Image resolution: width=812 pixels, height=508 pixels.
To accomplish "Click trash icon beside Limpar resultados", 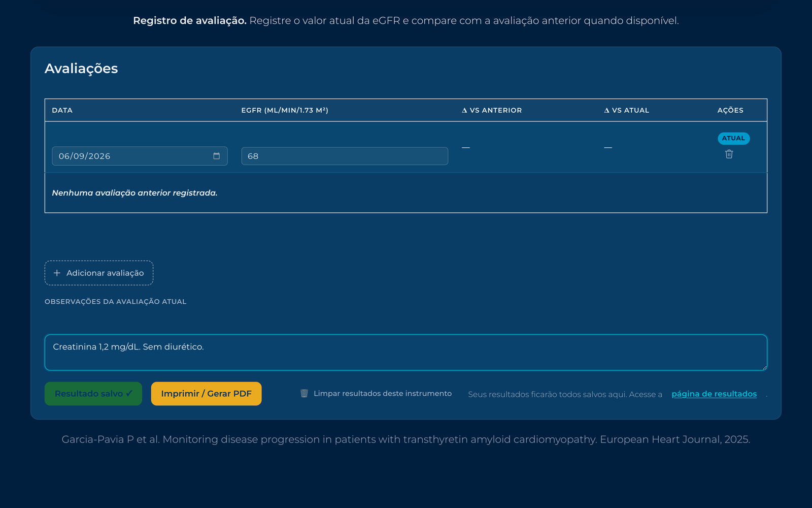I will (x=304, y=393).
